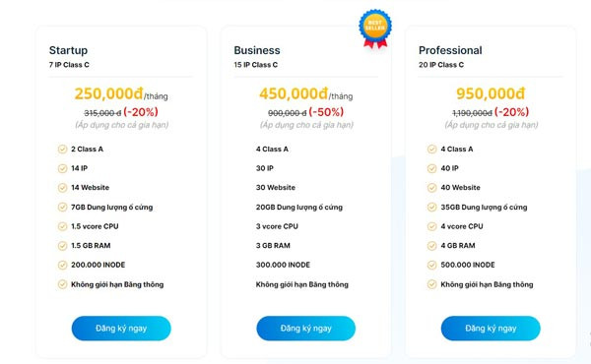Viewport: 591px width, 364px height.
Task: Register for Startup plan with Đăng ký ngay
Action: pos(121,329)
